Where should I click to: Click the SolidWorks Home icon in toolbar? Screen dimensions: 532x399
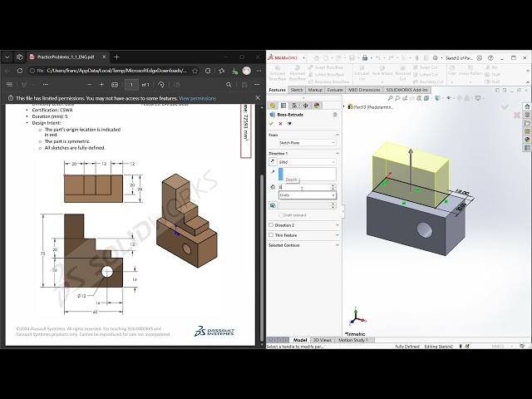tap(317, 58)
